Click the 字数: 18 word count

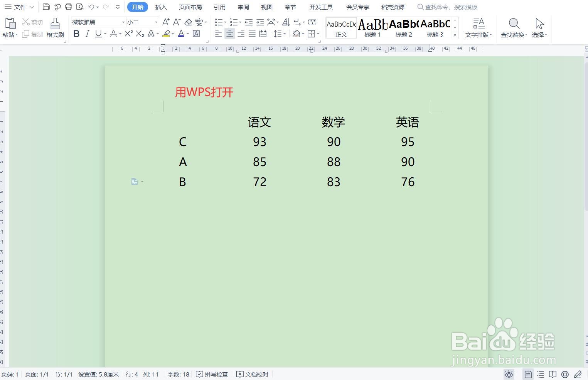(178, 374)
